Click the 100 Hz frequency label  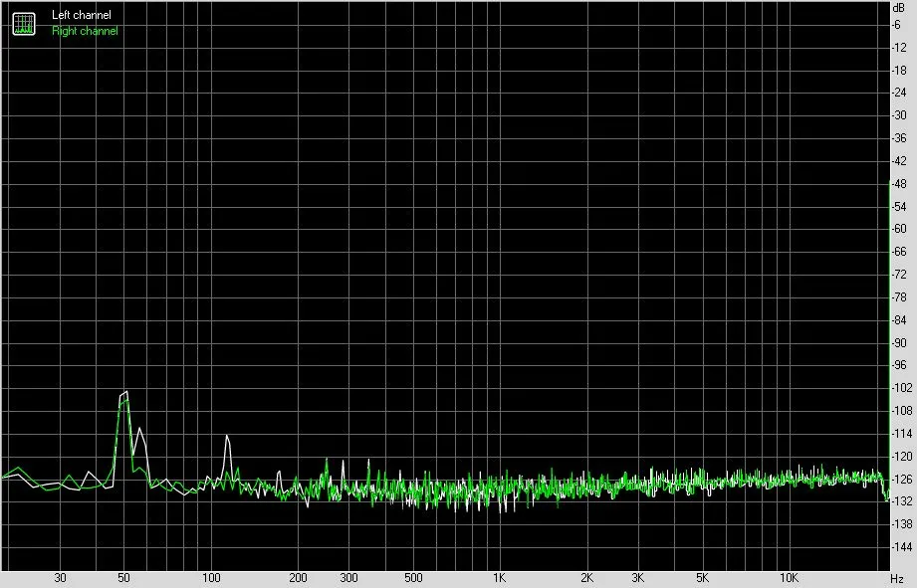tap(211, 578)
